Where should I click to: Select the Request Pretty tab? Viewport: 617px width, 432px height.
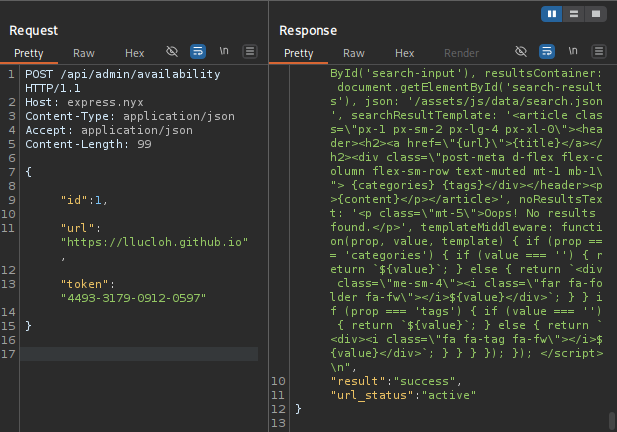pos(30,53)
